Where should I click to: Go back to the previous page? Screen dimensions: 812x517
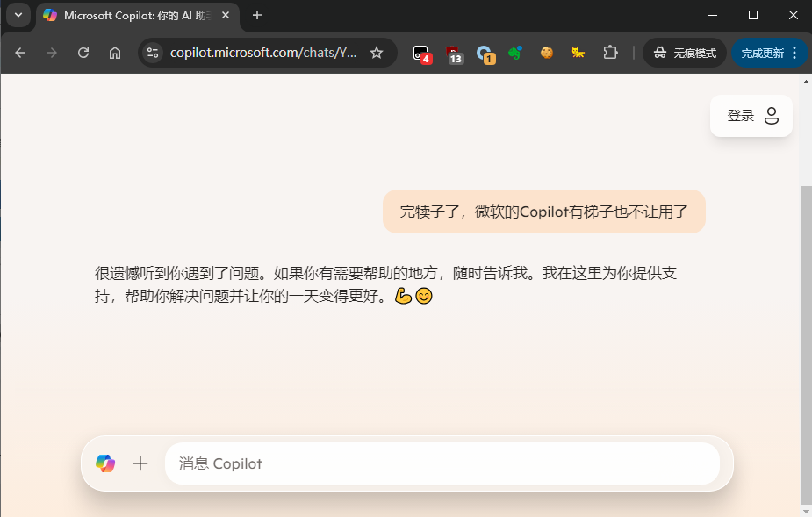pyautogui.click(x=20, y=53)
